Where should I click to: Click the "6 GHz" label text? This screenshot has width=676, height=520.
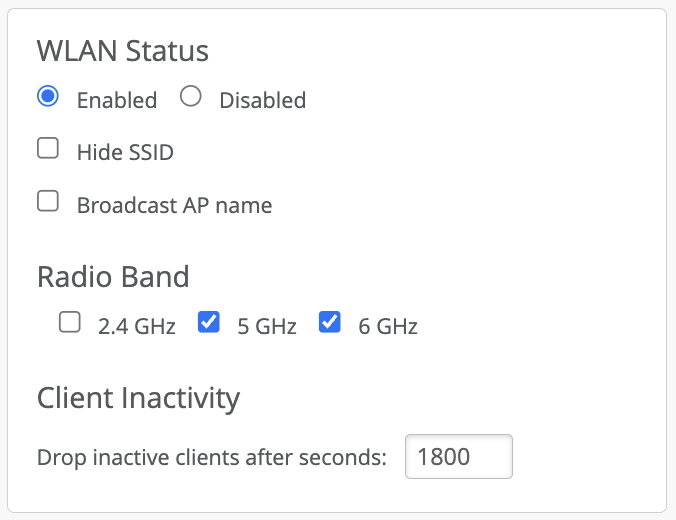(388, 326)
